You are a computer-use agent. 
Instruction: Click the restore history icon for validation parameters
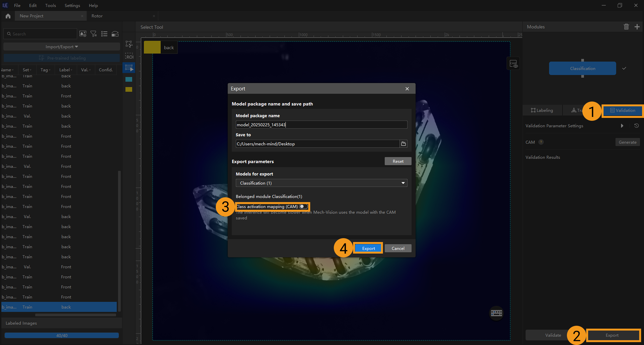pyautogui.click(x=637, y=126)
